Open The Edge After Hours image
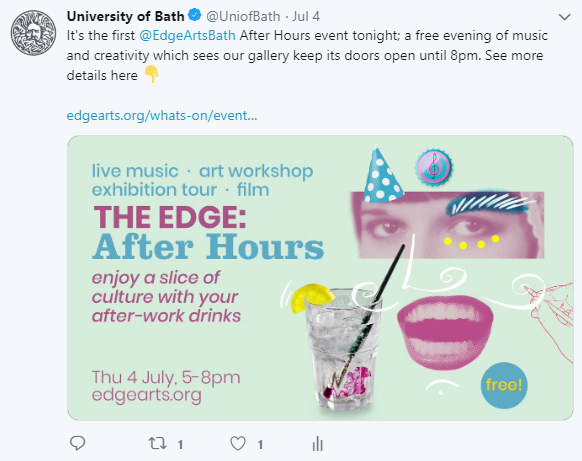 tap(320, 278)
